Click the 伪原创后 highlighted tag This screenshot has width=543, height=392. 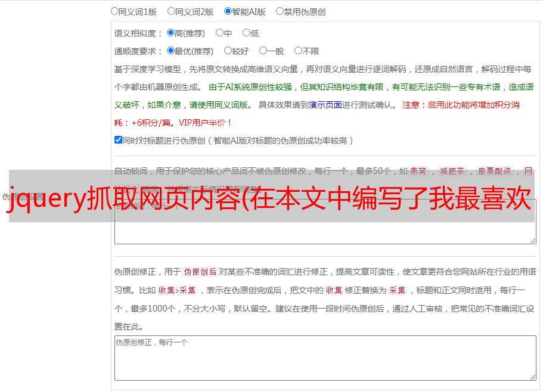click(x=200, y=272)
